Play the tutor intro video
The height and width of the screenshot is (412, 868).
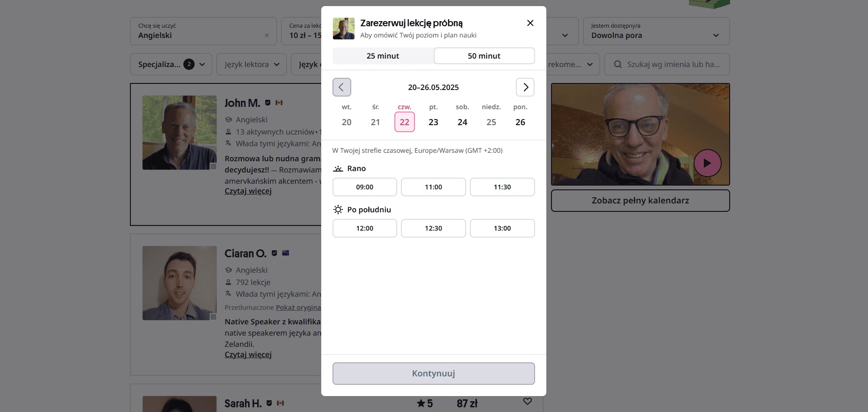707,163
